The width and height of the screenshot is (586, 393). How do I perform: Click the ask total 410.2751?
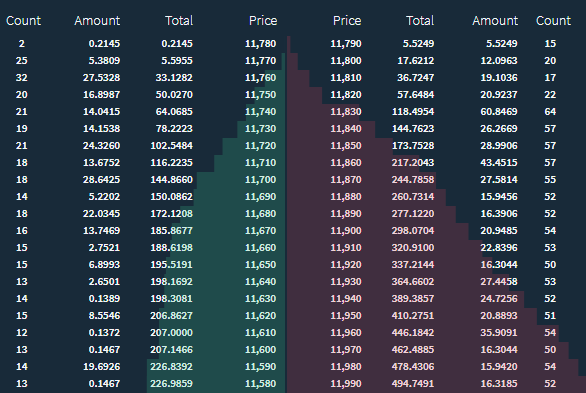pos(413,316)
